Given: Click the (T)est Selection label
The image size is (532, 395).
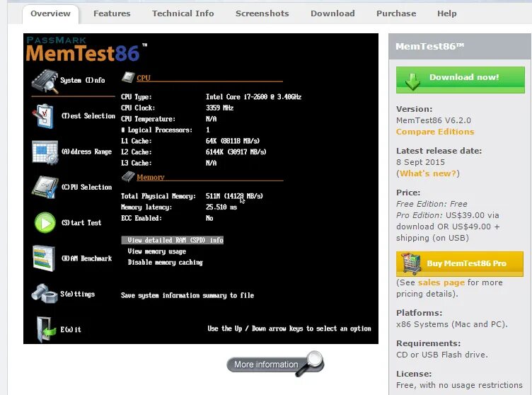Looking at the screenshot, I should (x=88, y=116).
